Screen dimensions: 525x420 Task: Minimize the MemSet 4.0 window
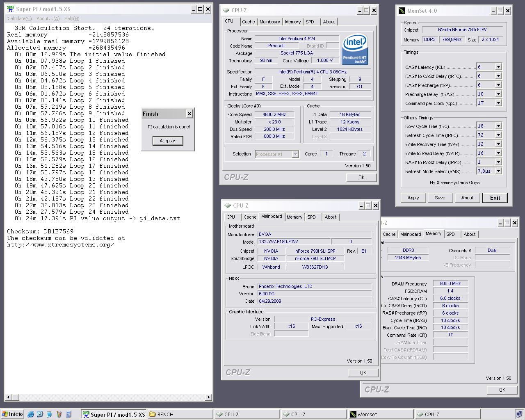[x=493, y=11]
